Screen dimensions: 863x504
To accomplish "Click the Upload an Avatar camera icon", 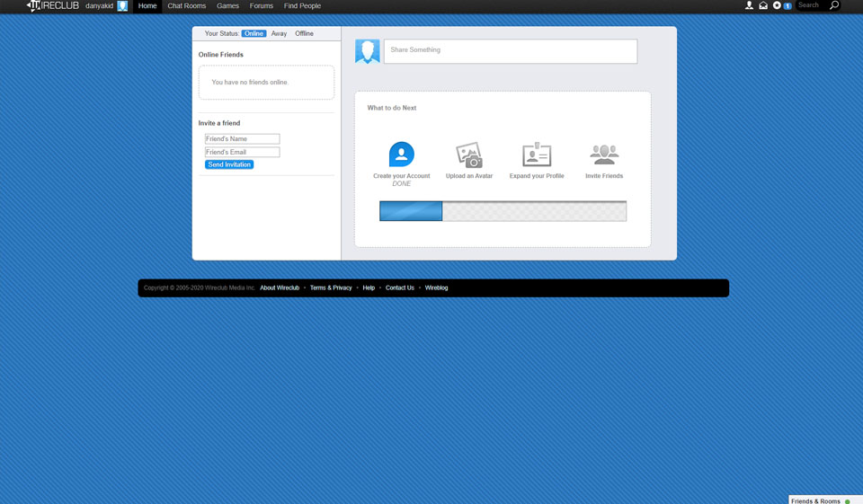I will [x=469, y=155].
